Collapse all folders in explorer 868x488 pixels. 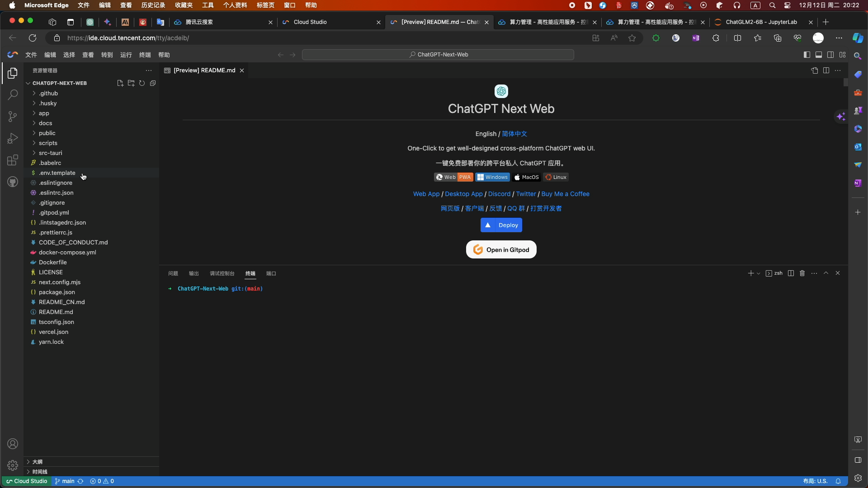coord(153,83)
